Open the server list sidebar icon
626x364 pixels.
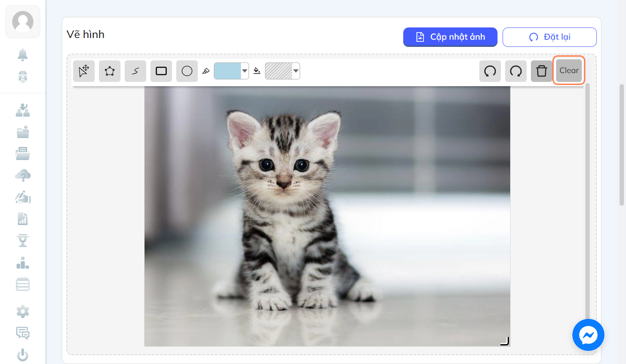pyautogui.click(x=23, y=284)
